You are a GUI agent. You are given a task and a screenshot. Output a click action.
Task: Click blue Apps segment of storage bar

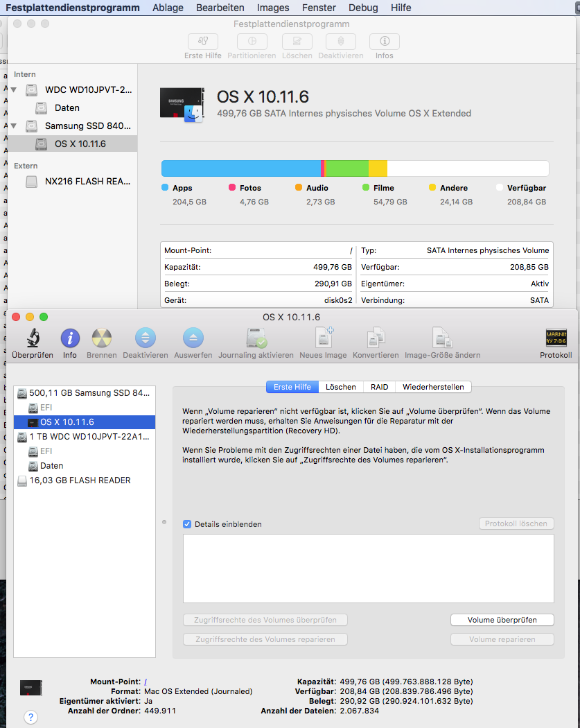[x=241, y=168]
